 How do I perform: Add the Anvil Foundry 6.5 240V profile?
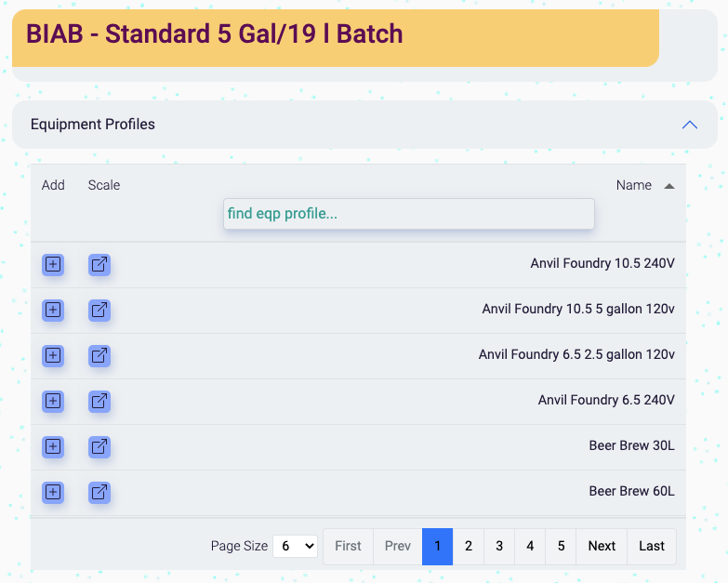53,401
